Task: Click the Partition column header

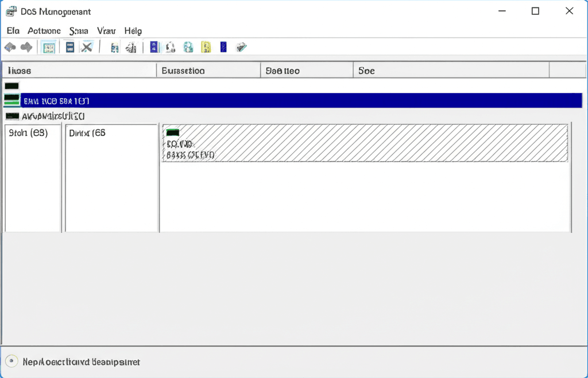Action: (x=208, y=70)
